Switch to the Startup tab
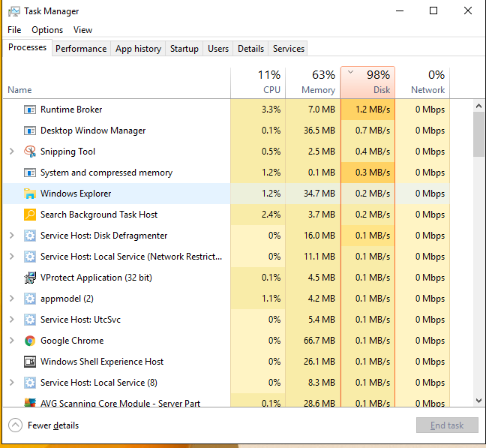 [184, 49]
